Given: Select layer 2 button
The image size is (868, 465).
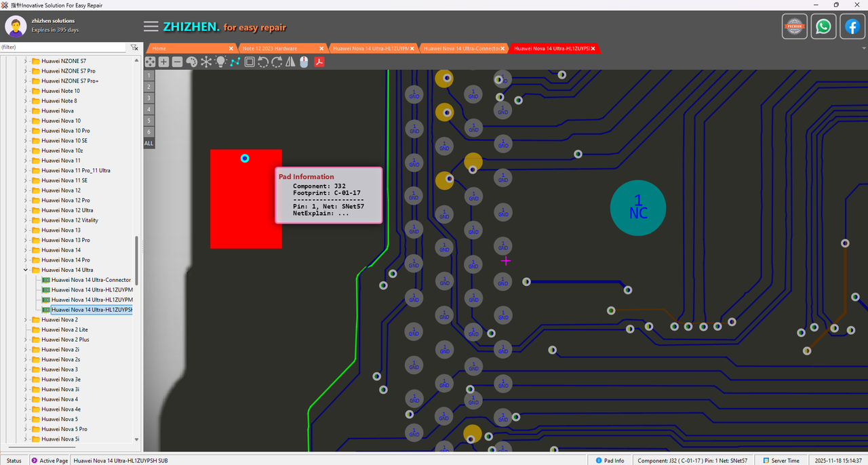Looking at the screenshot, I should 149,87.
